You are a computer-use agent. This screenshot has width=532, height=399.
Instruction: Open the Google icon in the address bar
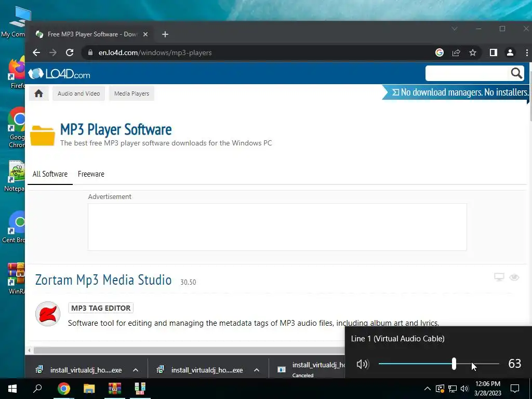pos(440,52)
